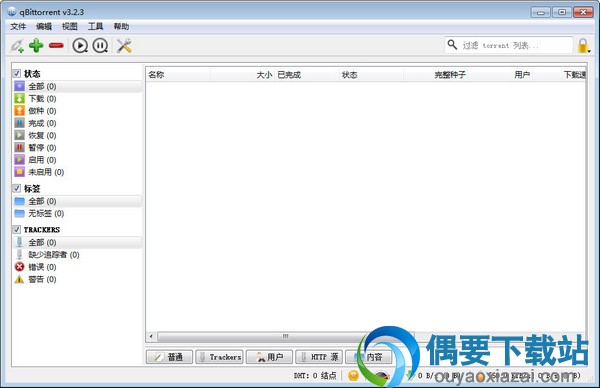Sort by the 用户 column header
Image resolution: width=600 pixels, height=388 pixels.
[500, 75]
